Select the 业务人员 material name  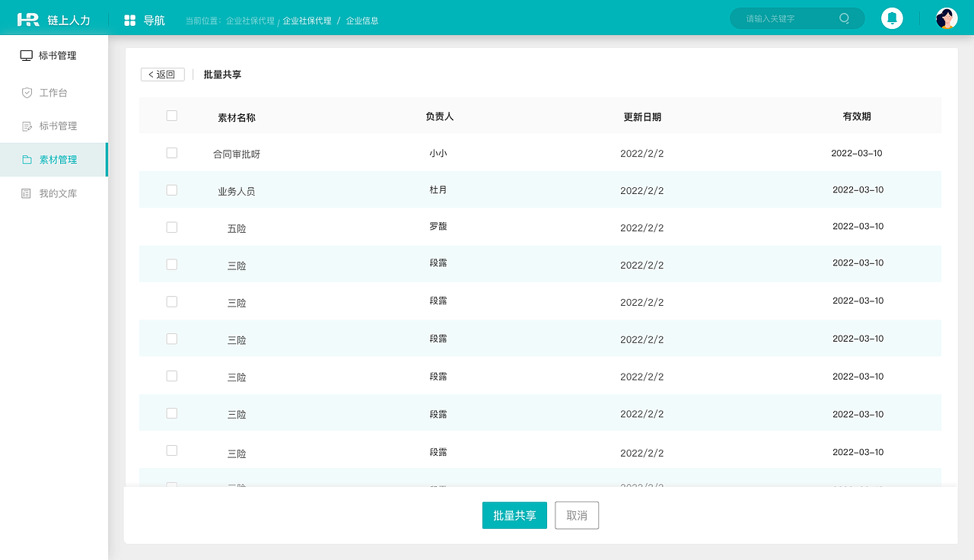click(237, 192)
